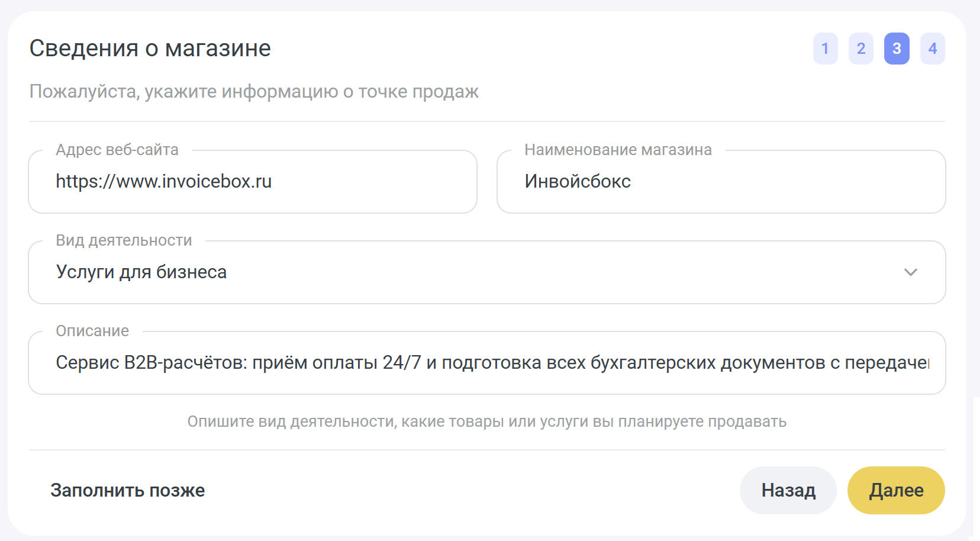This screenshot has height=541, width=980.
Task: Click the hint text below description
Action: (x=486, y=421)
